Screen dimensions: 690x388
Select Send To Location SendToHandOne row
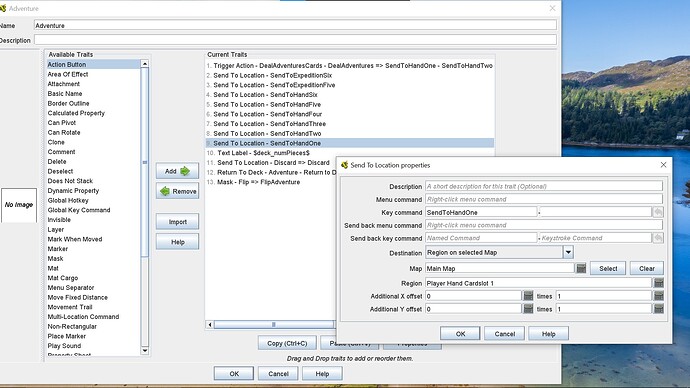pyautogui.click(x=350, y=143)
